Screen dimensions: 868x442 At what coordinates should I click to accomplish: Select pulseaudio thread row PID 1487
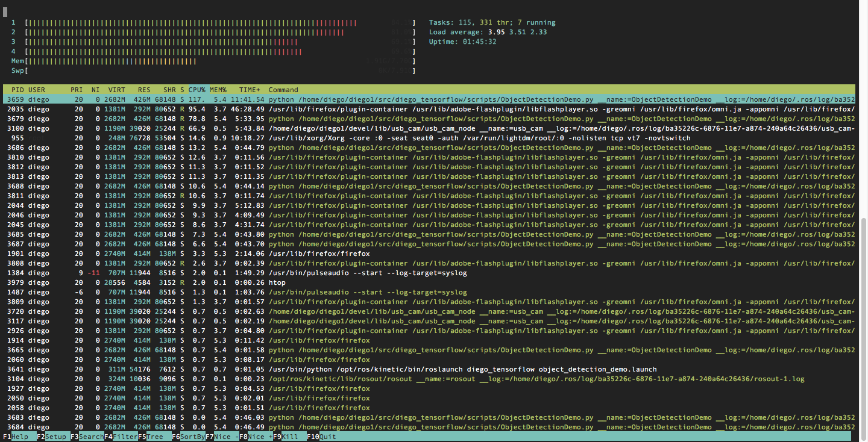pyautogui.click(x=429, y=292)
